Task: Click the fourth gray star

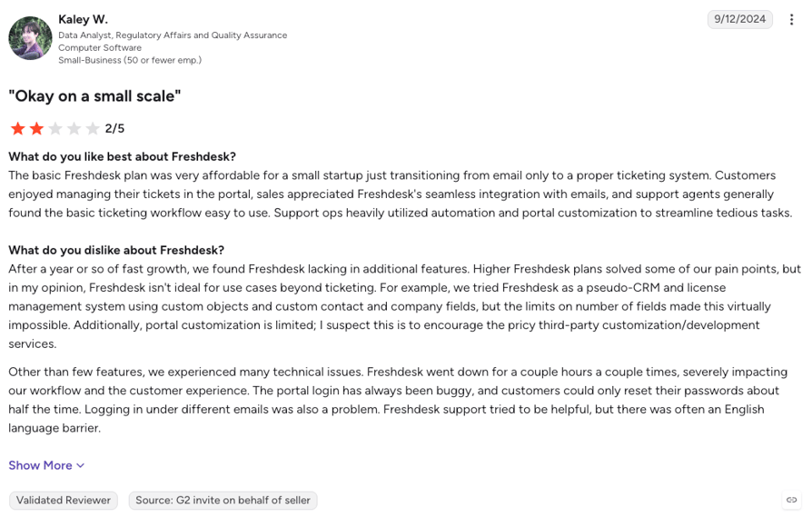Action: pos(74,128)
